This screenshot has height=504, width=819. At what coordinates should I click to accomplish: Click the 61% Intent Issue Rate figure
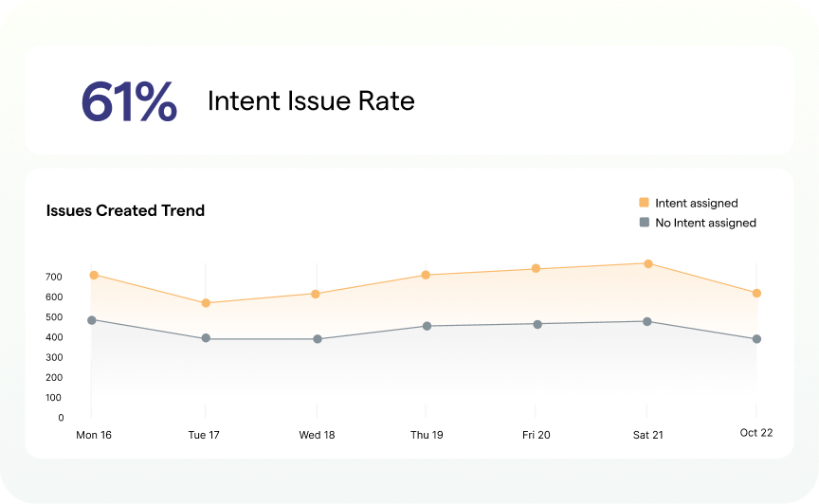click(129, 101)
